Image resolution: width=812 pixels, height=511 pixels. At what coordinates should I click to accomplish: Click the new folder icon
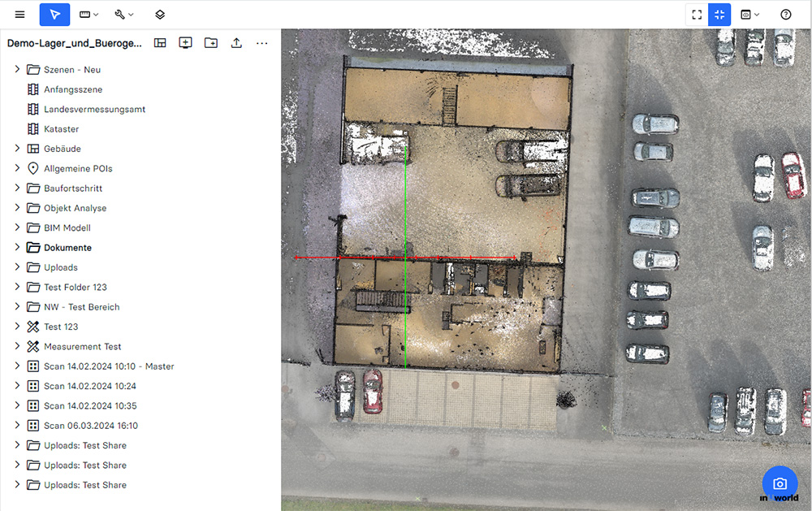pos(211,43)
